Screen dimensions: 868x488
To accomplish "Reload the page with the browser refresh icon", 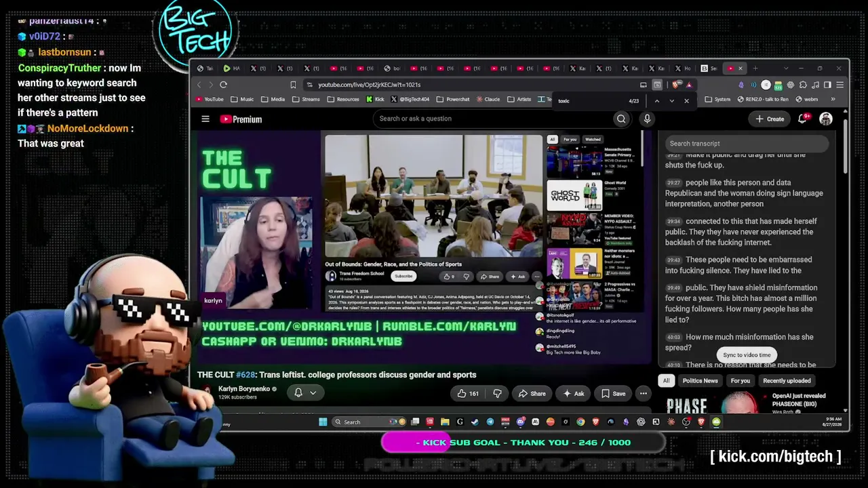I will click(223, 85).
